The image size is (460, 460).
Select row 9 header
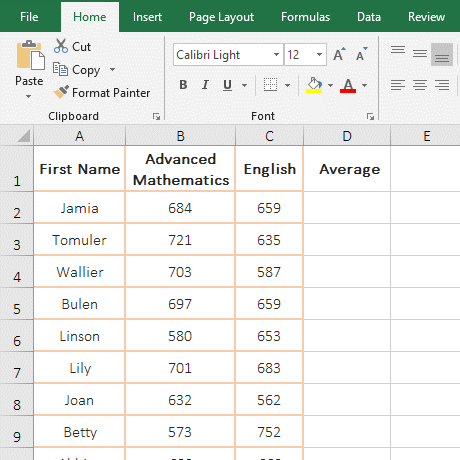click(x=17, y=432)
